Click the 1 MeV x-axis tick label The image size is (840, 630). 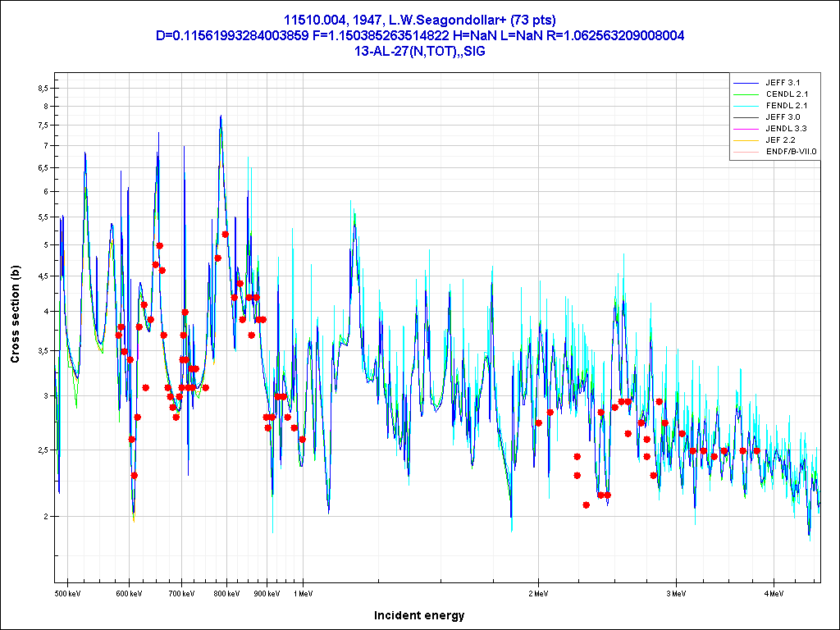303,592
